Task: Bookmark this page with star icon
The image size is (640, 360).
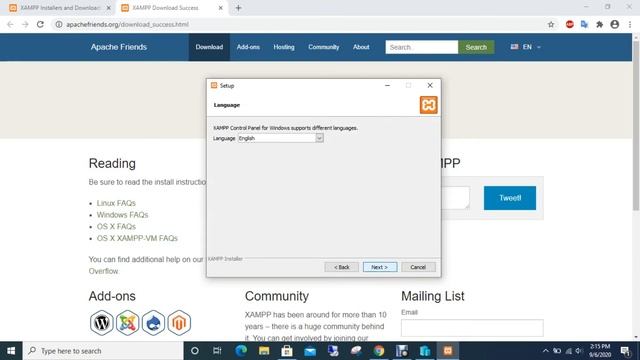Action: click(551, 24)
